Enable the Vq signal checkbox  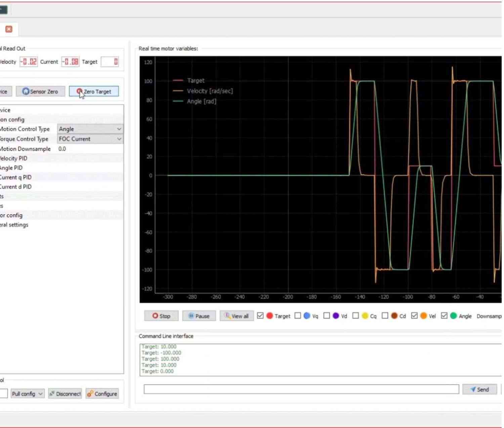click(x=297, y=316)
